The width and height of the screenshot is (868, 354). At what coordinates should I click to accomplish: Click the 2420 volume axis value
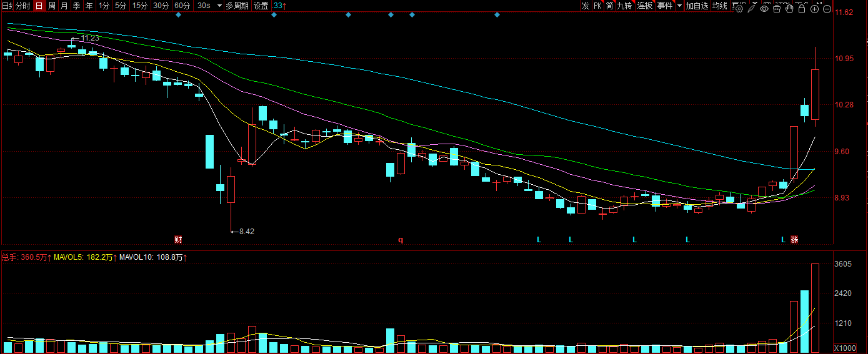(x=844, y=293)
